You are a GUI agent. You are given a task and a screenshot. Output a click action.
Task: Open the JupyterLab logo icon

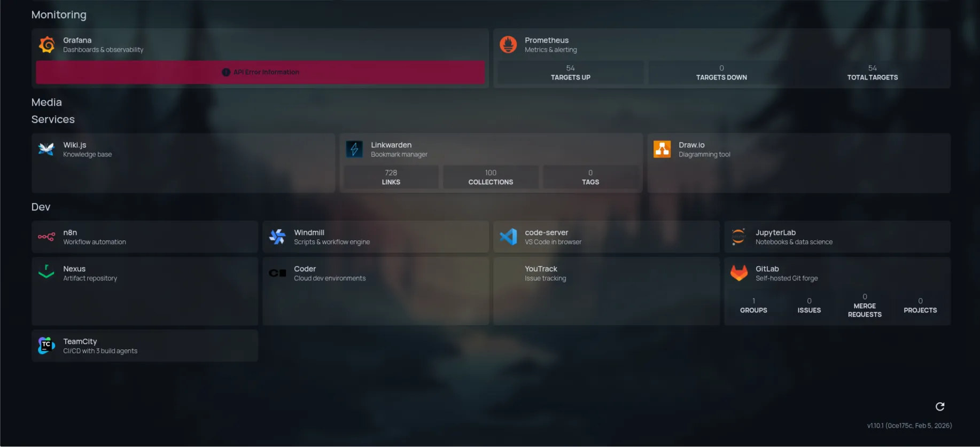pos(739,237)
